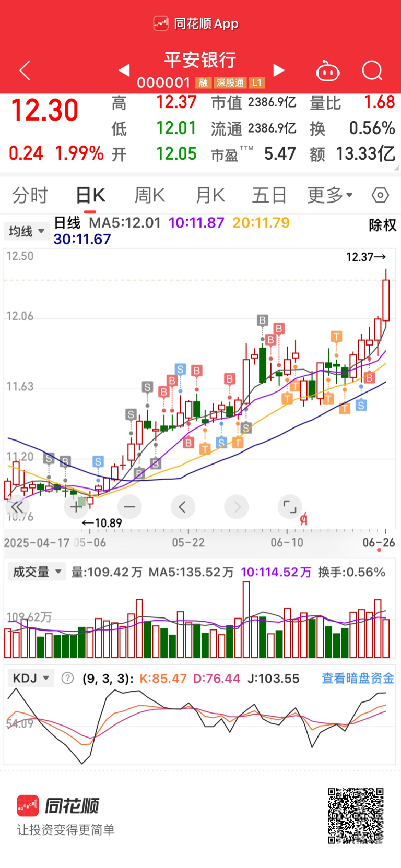Screen dimensions: 401x868
Task: Tap the MA5:12.01 legend label
Action: coord(125,223)
